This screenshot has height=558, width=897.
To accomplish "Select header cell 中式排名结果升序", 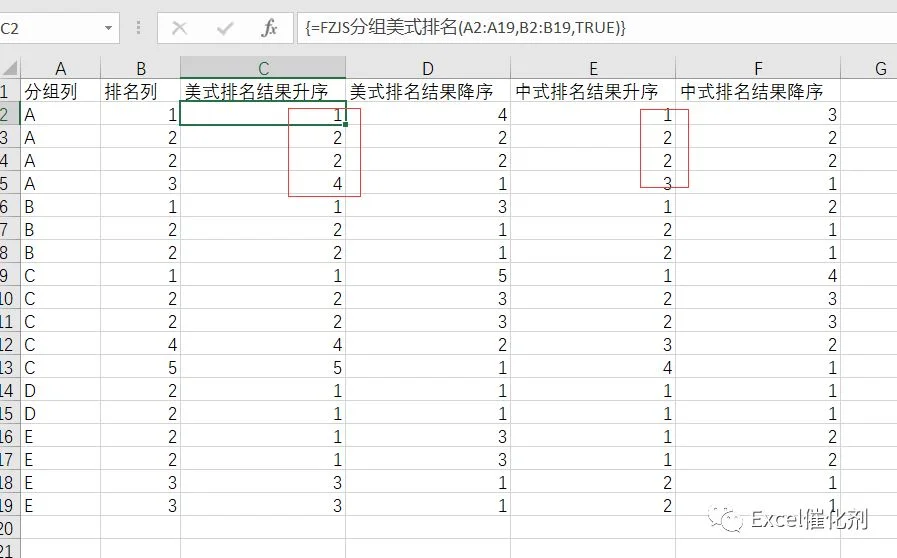I will (x=593, y=91).
